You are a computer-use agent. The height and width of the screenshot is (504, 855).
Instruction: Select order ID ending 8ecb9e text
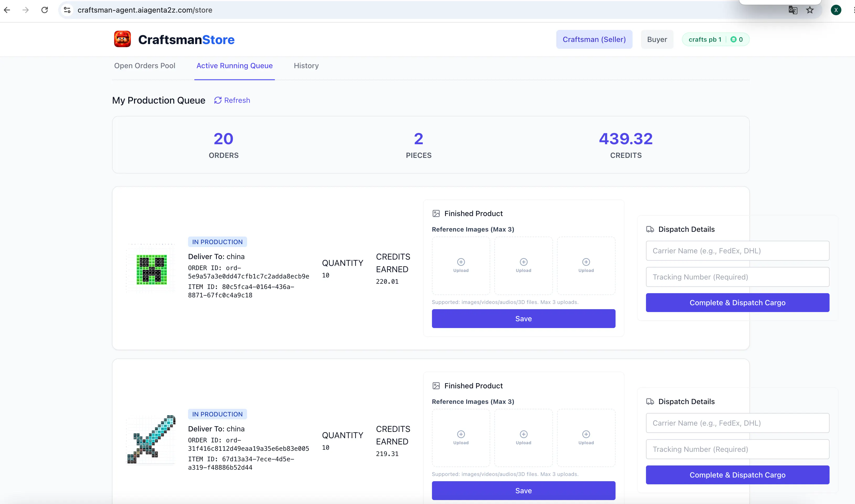(249, 272)
